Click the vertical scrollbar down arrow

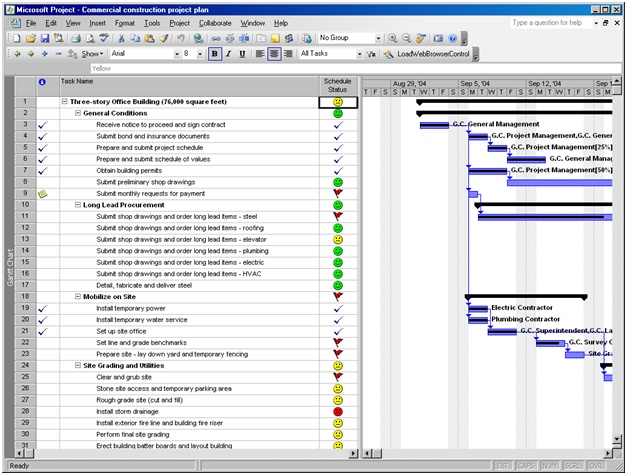pyautogui.click(x=617, y=439)
